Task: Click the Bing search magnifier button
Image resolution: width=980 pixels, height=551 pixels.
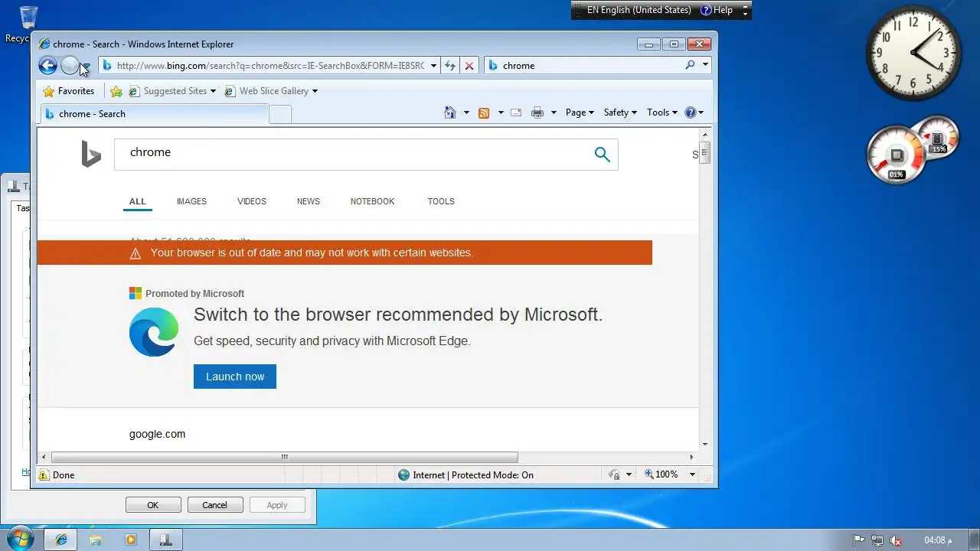Action: click(x=603, y=155)
